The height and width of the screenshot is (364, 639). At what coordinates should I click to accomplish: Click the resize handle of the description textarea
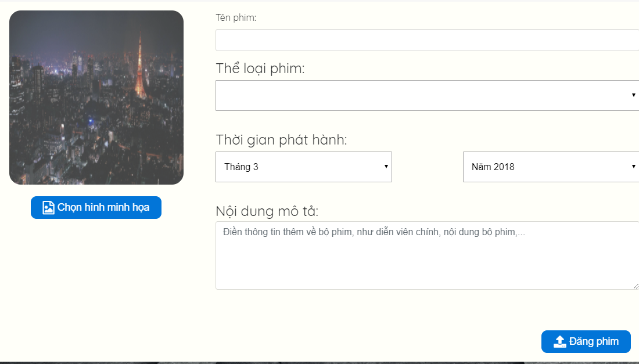tap(636, 286)
